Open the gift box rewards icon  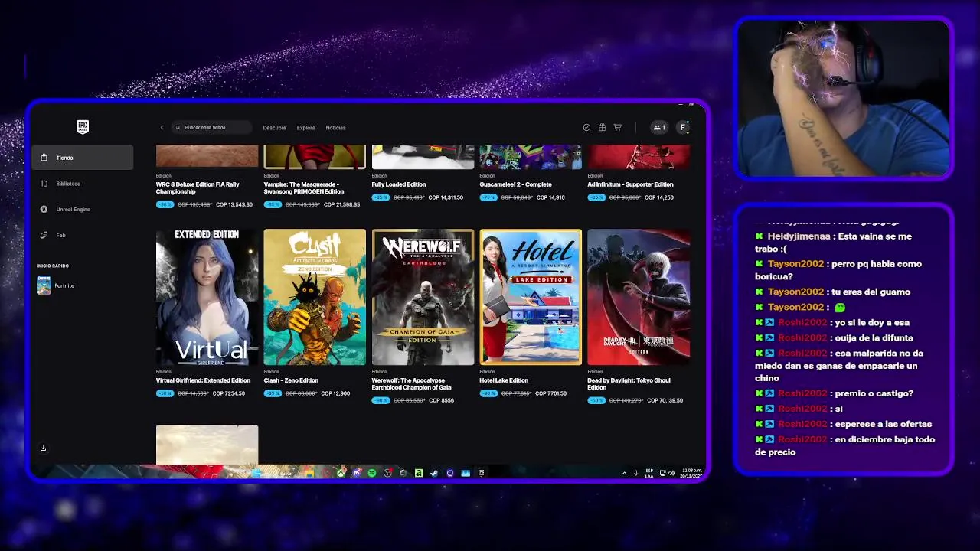coord(603,127)
